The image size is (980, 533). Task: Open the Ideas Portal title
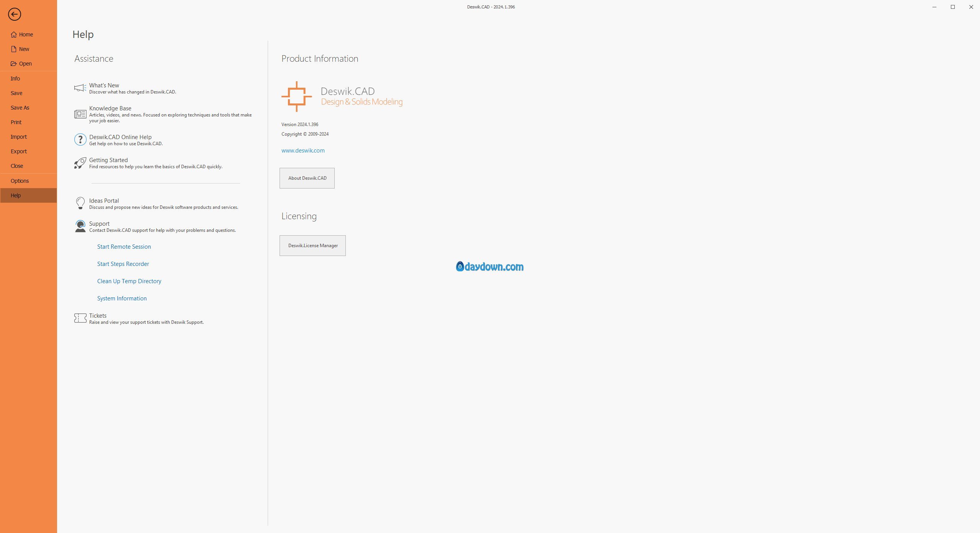point(104,201)
